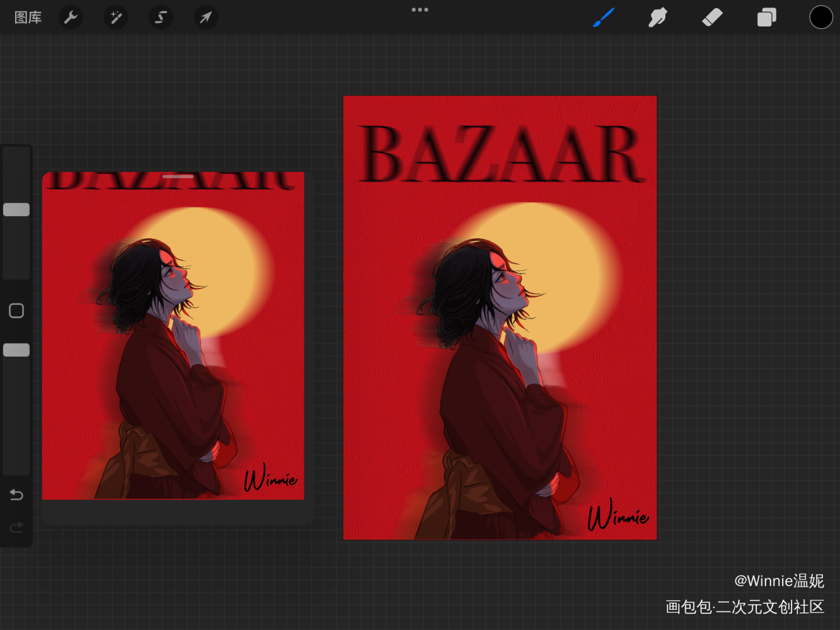840x630 pixels.
Task: Toggle the square modify button in sidebar
Action: coord(16,311)
